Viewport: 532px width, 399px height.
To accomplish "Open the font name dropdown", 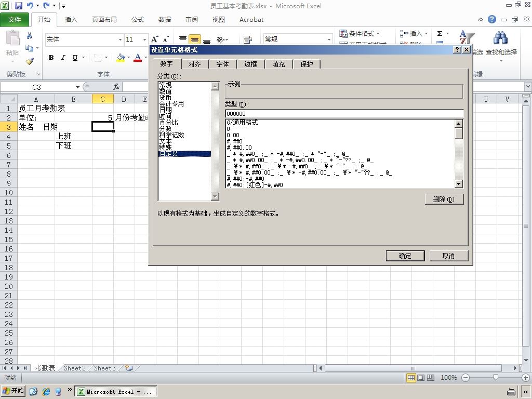I will 120,39.
